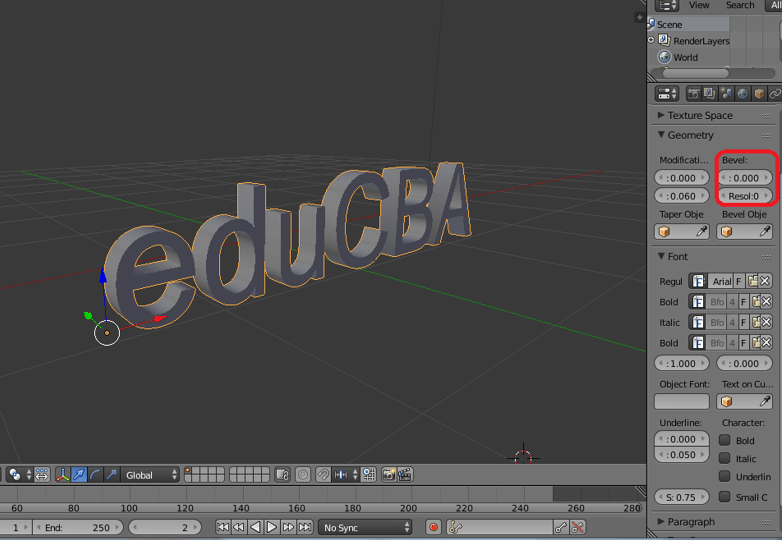Enable Character Underline checkbox

pyautogui.click(x=725, y=476)
